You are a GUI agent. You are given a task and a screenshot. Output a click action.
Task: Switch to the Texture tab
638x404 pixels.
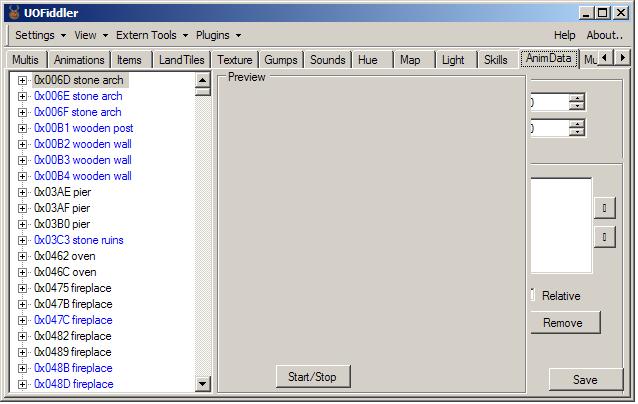pyautogui.click(x=235, y=60)
